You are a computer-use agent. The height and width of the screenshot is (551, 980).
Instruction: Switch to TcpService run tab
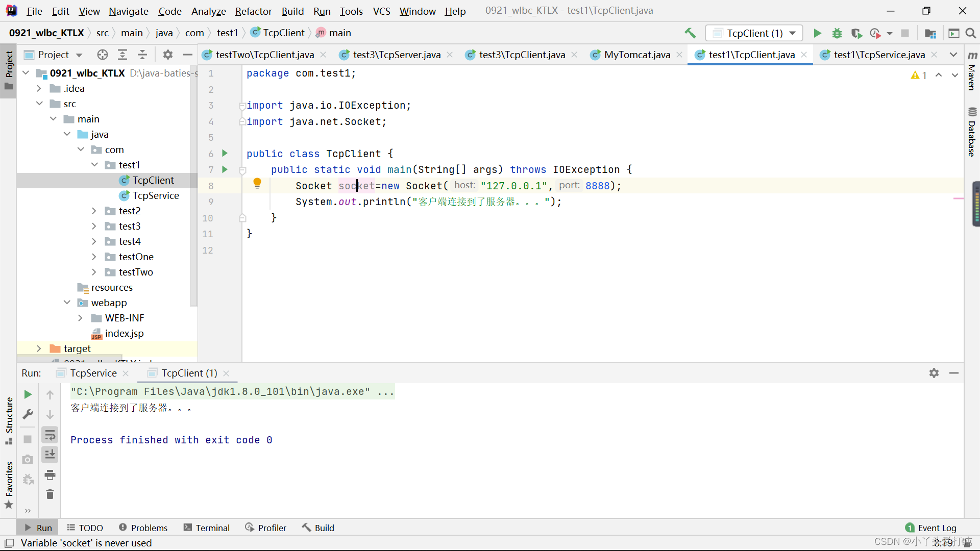93,373
